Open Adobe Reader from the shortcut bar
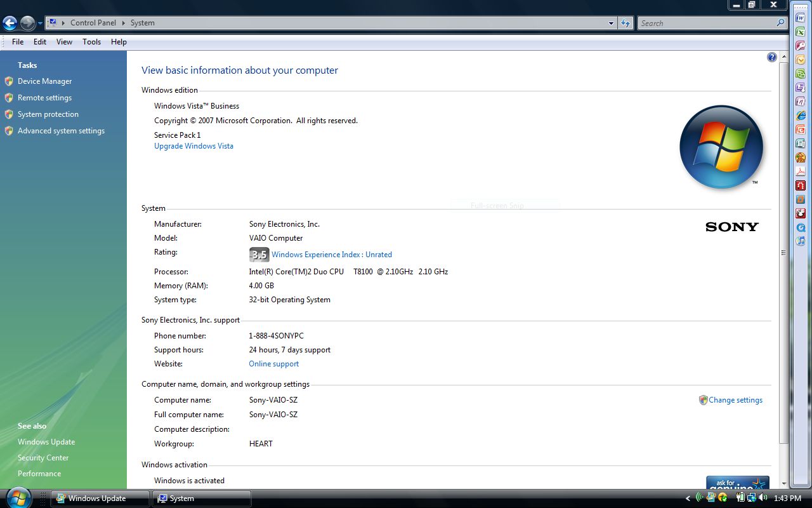Screen dimensions: 812x508 click(801, 171)
